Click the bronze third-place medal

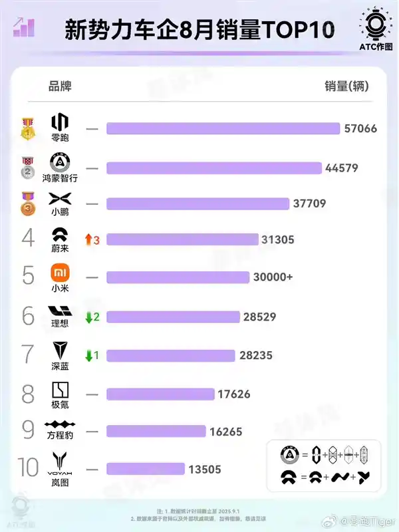(28, 203)
